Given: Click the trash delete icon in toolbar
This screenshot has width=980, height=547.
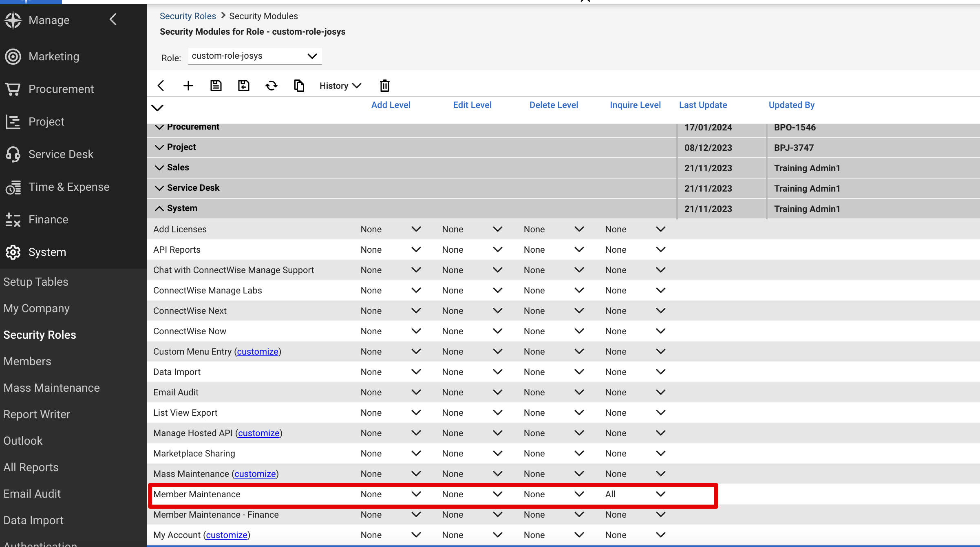Looking at the screenshot, I should coord(384,86).
